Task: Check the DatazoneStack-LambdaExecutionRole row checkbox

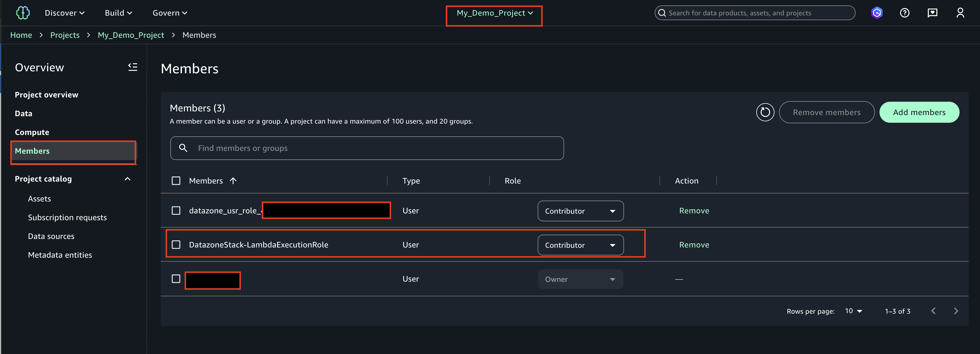Action: click(x=176, y=245)
